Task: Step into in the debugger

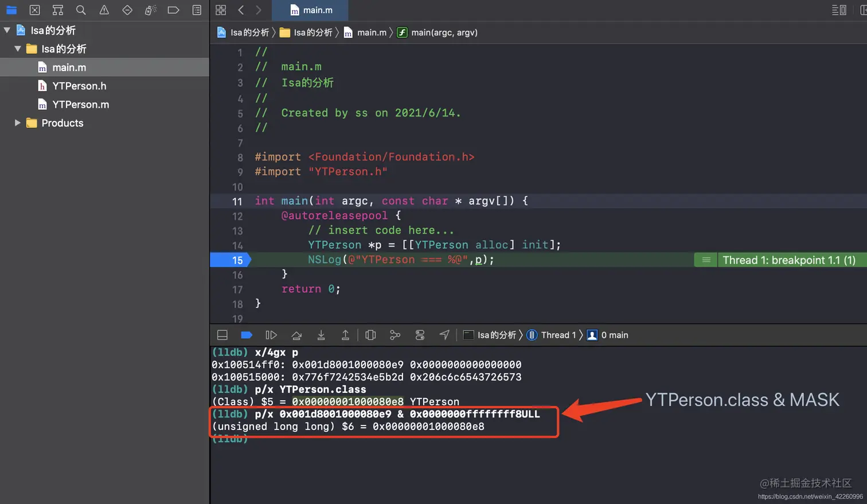Action: coord(321,335)
